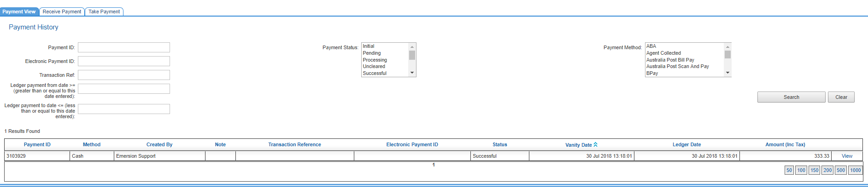Click the Ledger payment from date field
Viewport: 868px width, 189px height.
pos(123,89)
